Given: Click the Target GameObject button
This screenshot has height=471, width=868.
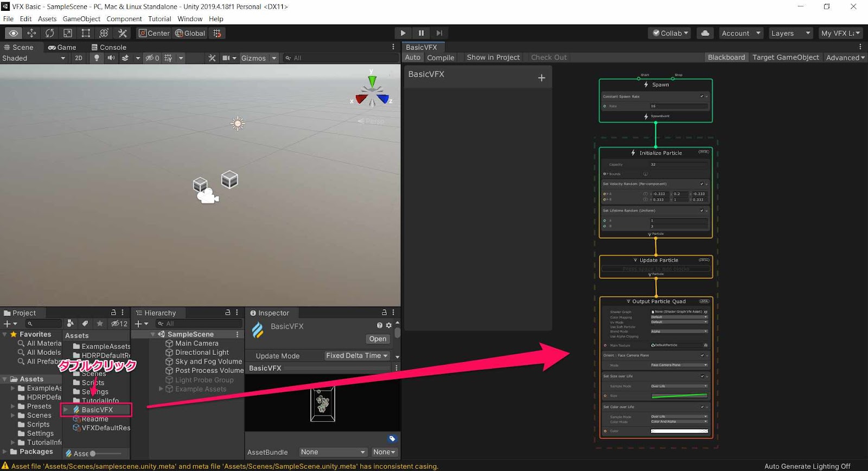Looking at the screenshot, I should coord(786,58).
